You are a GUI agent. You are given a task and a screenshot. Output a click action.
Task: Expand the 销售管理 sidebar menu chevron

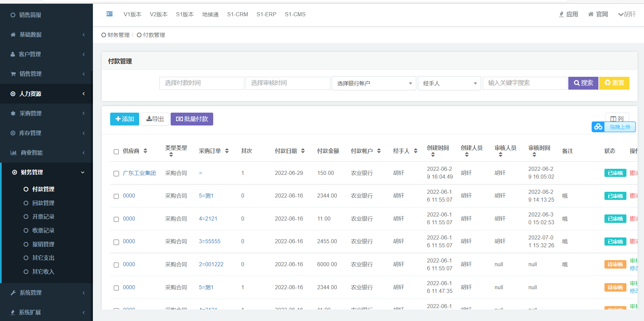(x=83, y=74)
